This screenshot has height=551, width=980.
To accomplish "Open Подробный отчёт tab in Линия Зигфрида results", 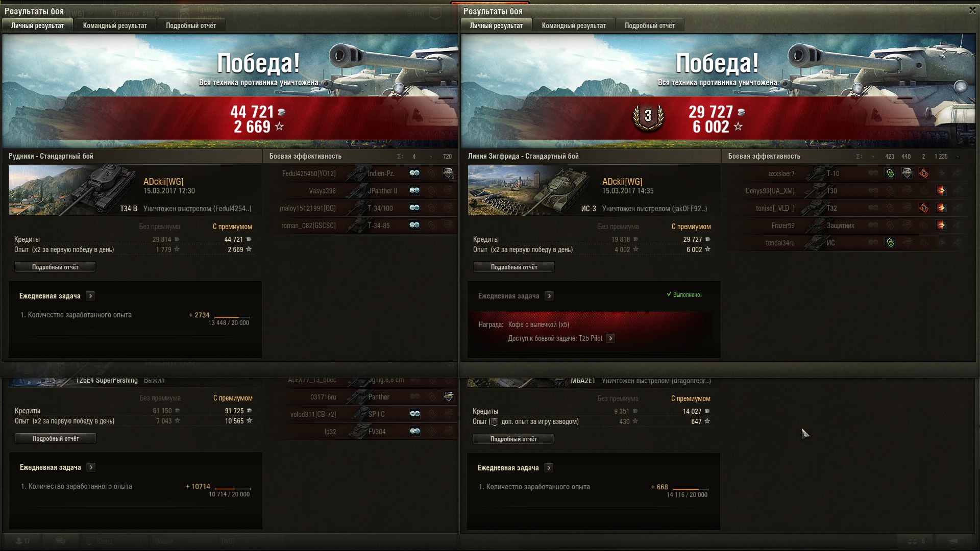I will click(650, 26).
